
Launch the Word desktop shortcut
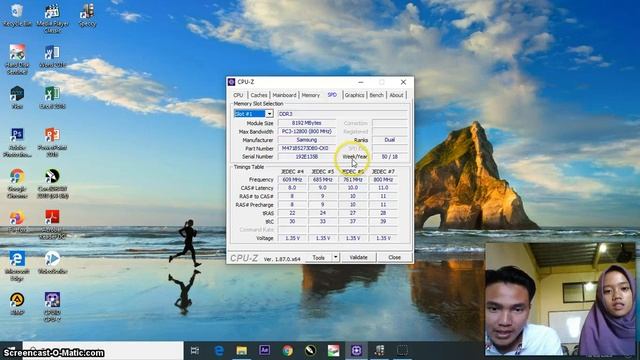click(52, 56)
